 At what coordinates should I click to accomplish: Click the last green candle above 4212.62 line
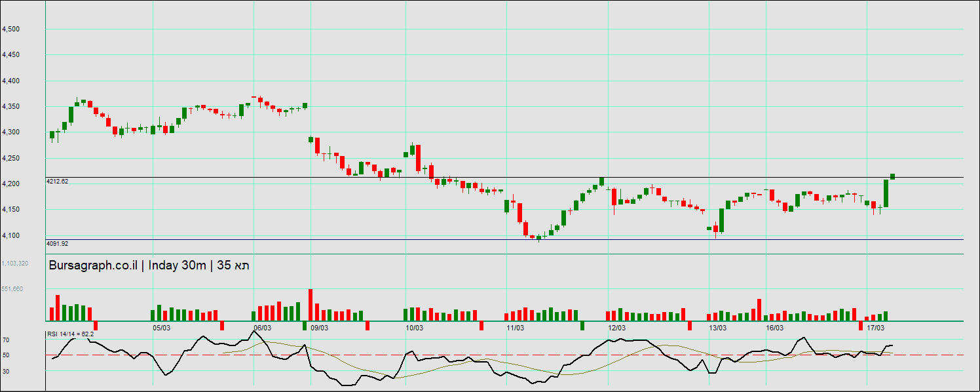click(892, 176)
